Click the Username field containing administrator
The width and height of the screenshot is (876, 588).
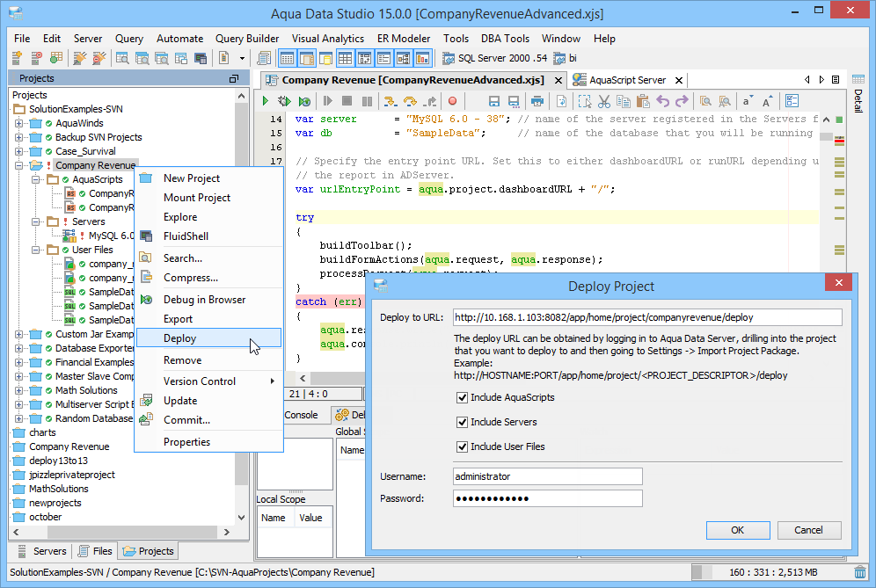(547, 476)
